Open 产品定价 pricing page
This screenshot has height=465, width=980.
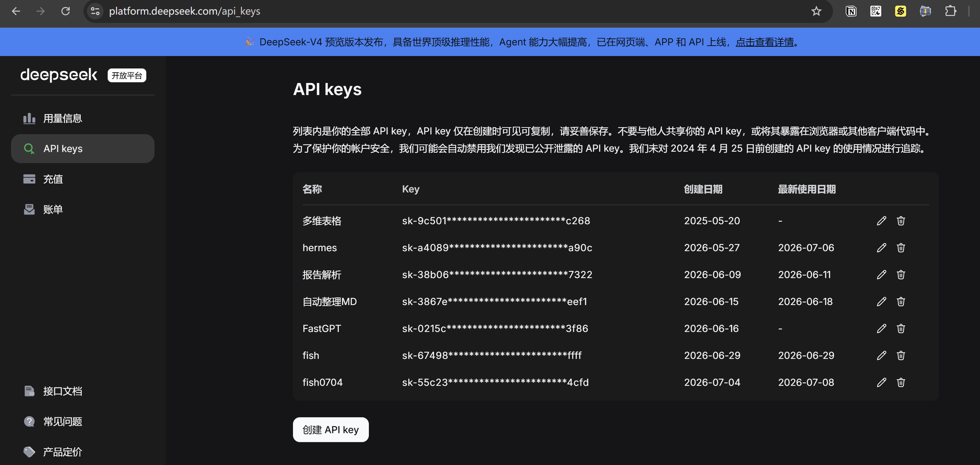[x=83, y=452]
